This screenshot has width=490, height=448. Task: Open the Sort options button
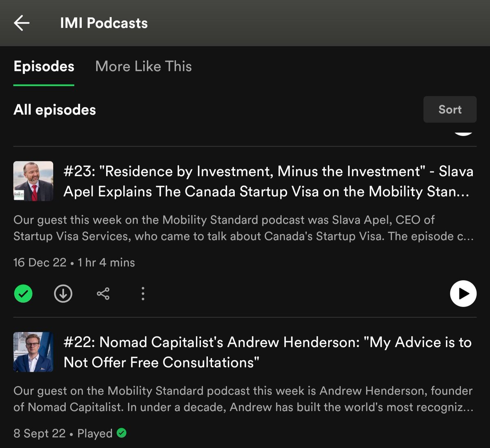[450, 109]
